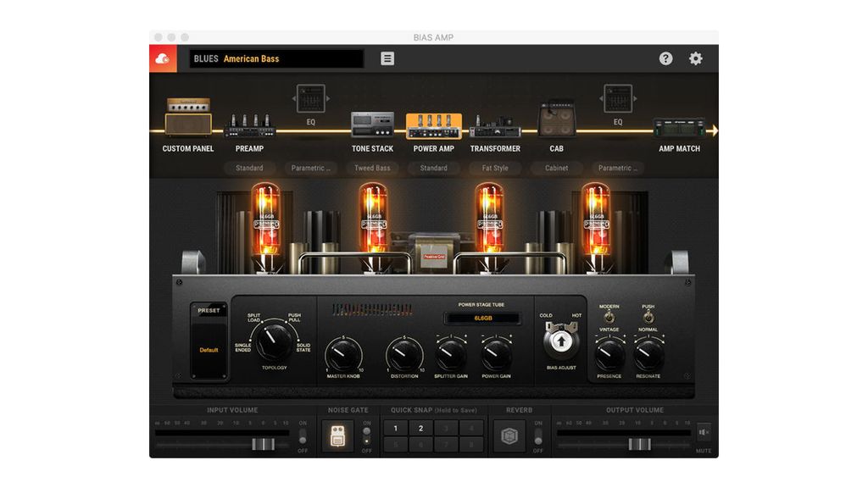Click Quick Snap slot 1
This screenshot has width=868, height=488.
click(x=395, y=429)
